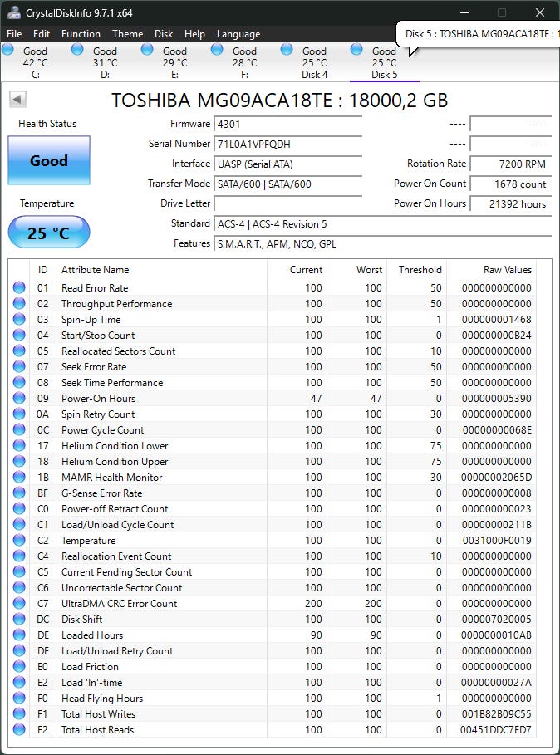Click status orb for Load/Unload Cycle Count
Viewport: 560px width, 755px height.
[19, 524]
